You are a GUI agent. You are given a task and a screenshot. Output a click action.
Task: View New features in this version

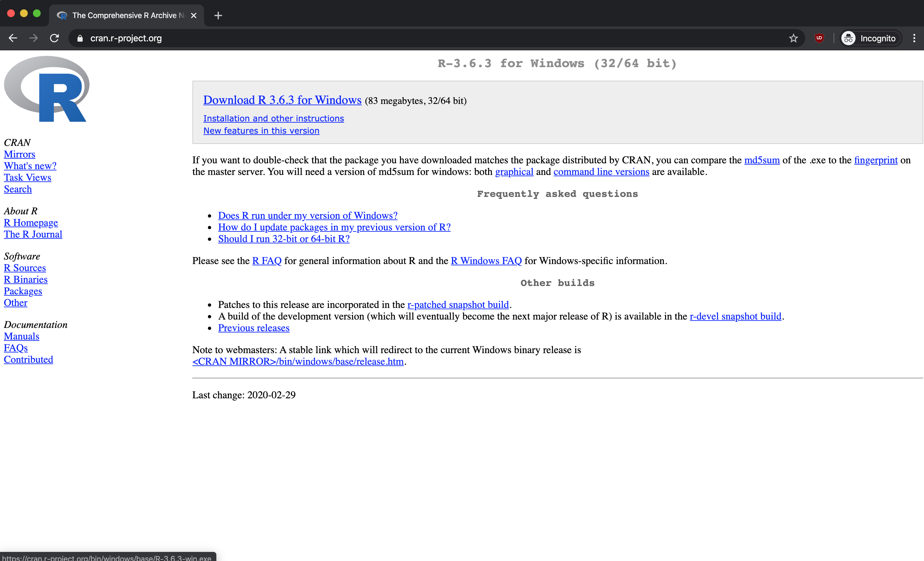point(261,130)
